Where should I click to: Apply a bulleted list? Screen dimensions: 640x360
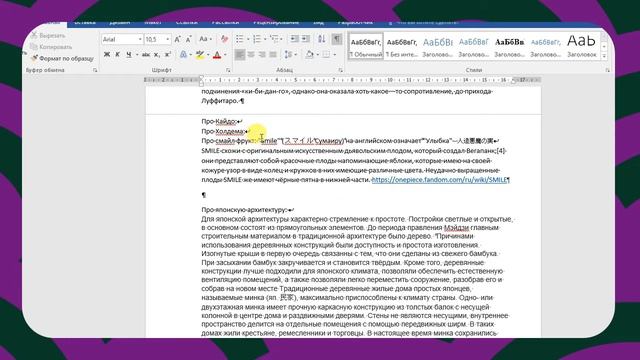pyautogui.click(x=240, y=39)
